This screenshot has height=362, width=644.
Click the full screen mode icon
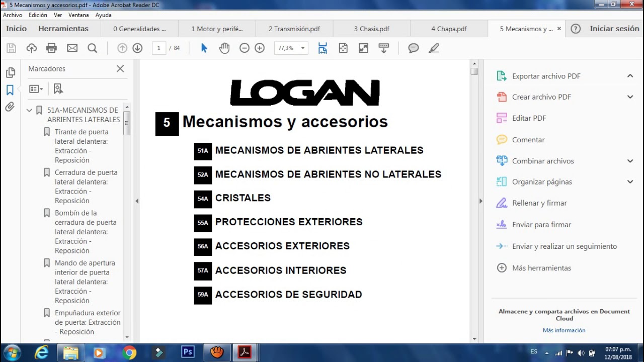(x=363, y=48)
